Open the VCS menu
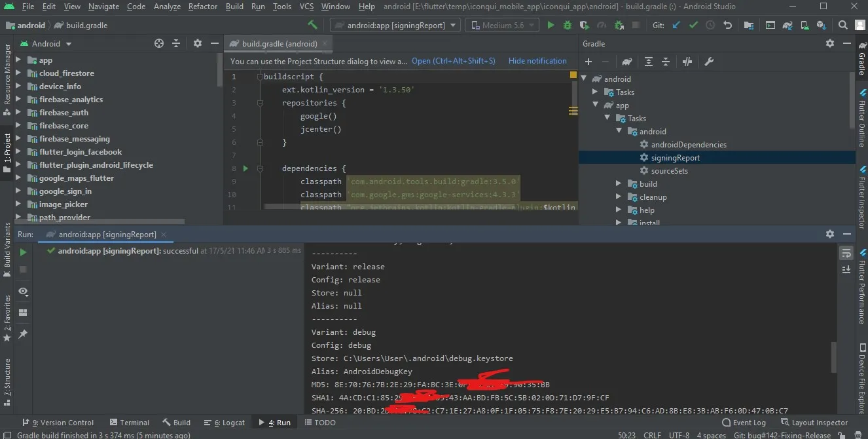 (x=306, y=7)
